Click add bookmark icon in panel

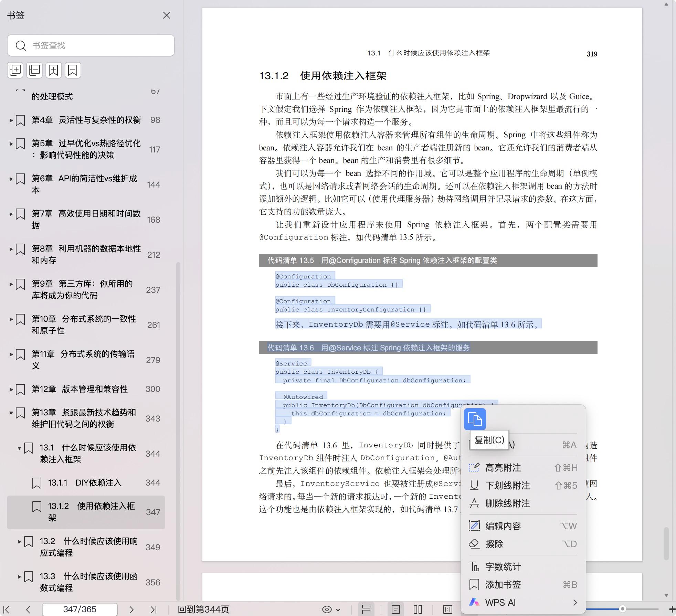point(53,70)
